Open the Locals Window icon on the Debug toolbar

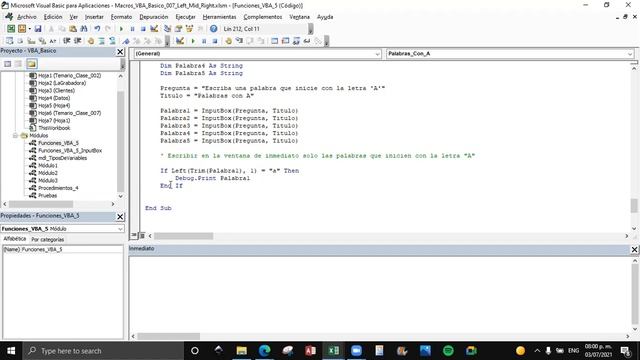point(274,41)
